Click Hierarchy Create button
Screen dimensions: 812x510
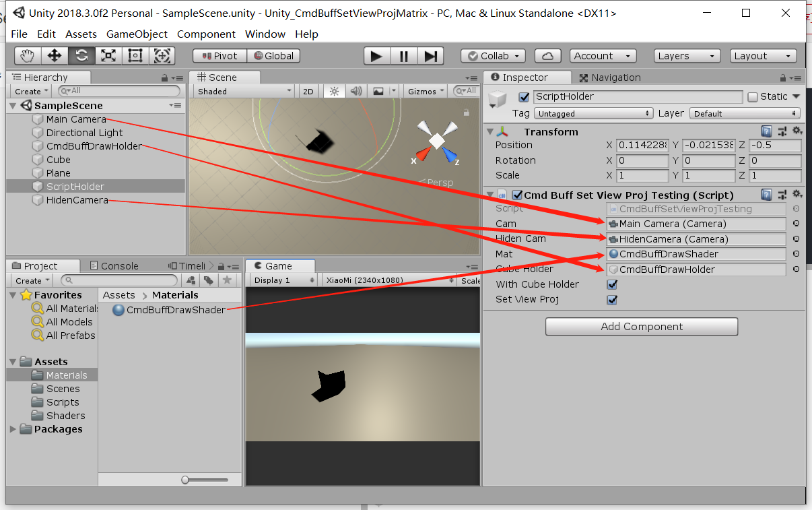[x=32, y=91]
